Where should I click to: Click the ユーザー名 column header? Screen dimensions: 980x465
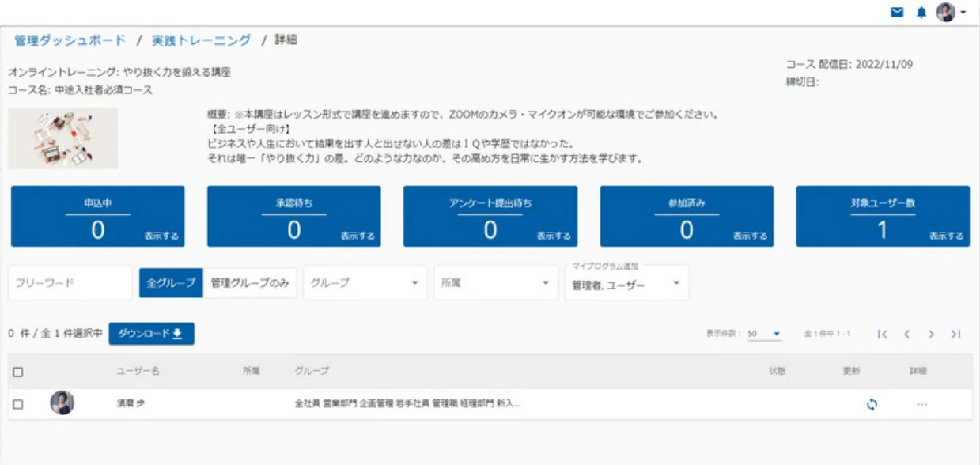[138, 371]
